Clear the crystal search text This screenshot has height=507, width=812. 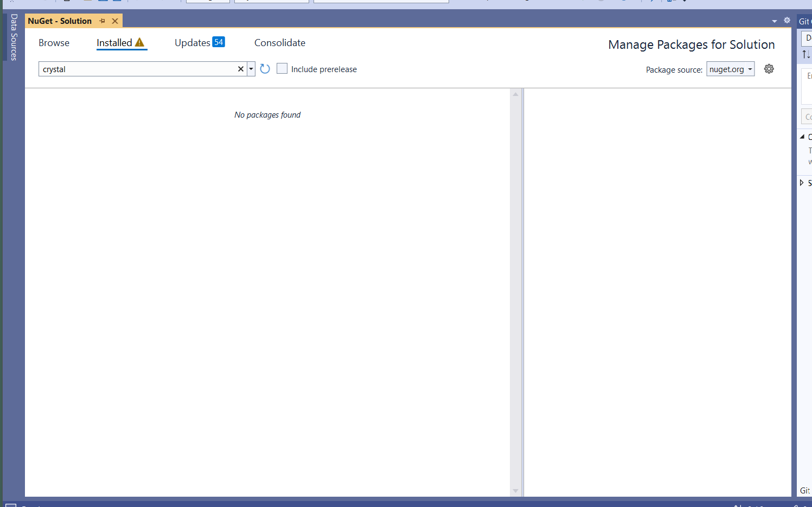241,69
